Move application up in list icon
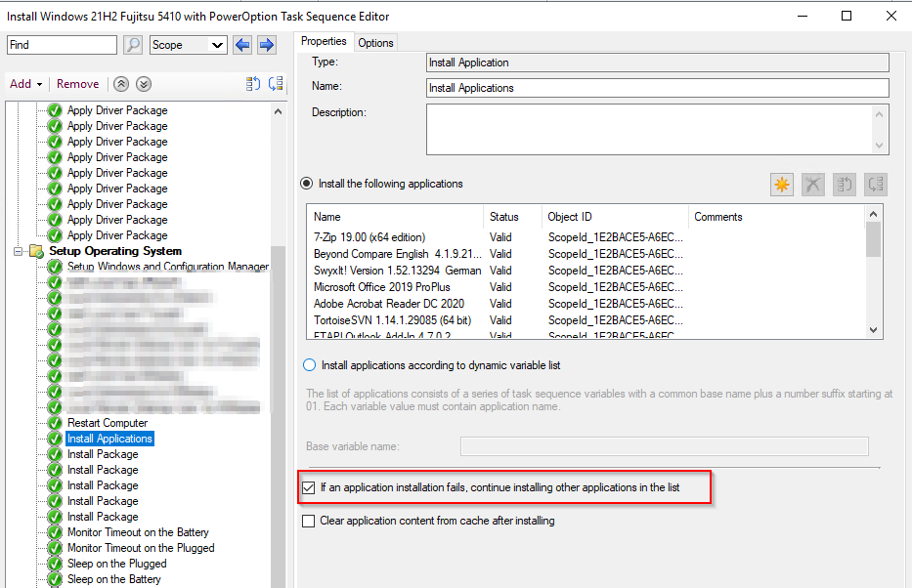The width and height of the screenshot is (912, 588). tap(844, 185)
